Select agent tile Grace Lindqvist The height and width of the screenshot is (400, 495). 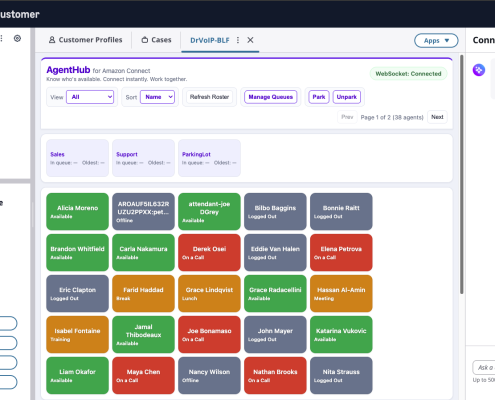[x=209, y=294]
